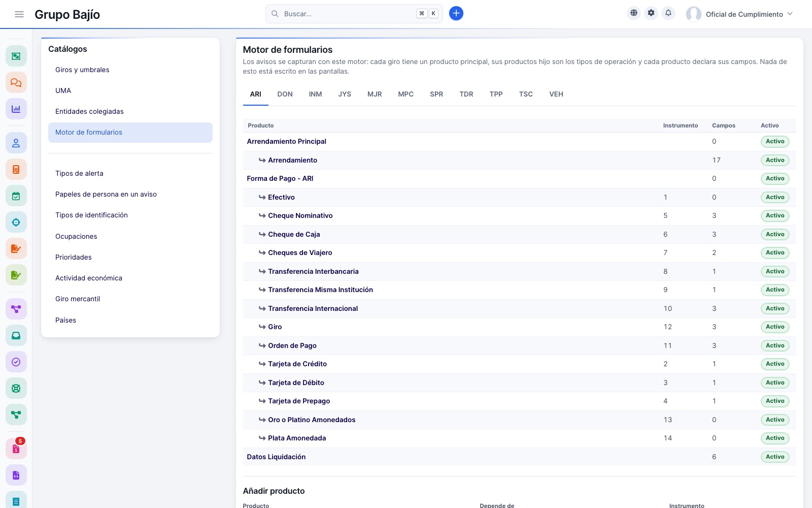The width and height of the screenshot is (812, 508).
Task: Open Entidades colegiadas catalog
Action: pyautogui.click(x=130, y=111)
